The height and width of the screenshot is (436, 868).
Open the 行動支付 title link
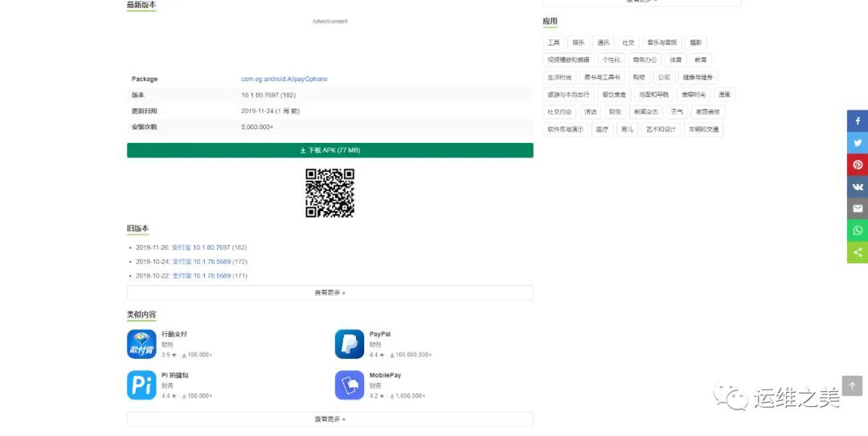(174, 334)
